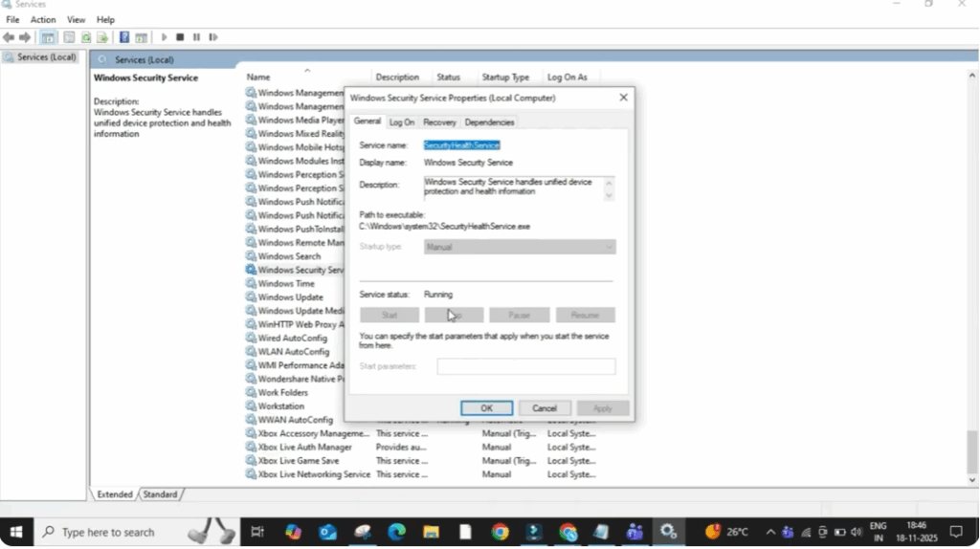Click the Windows Start button
This screenshot has width=980, height=549.
pyautogui.click(x=16, y=532)
